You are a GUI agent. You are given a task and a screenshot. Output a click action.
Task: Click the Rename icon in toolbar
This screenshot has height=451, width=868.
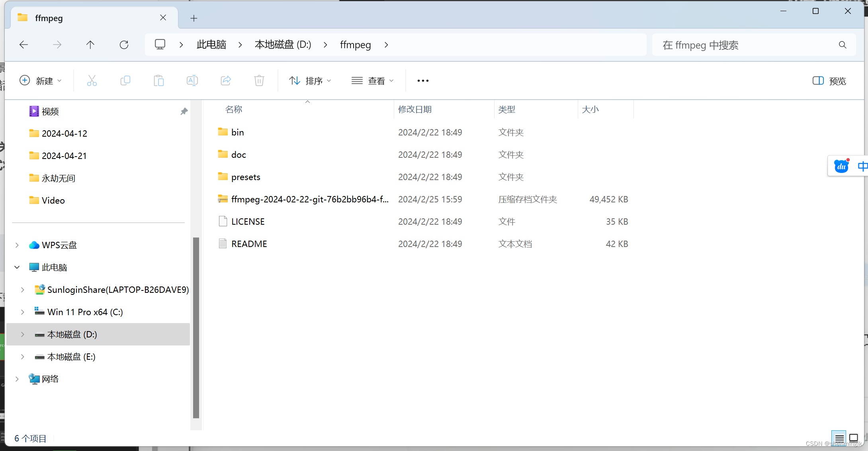pos(192,80)
